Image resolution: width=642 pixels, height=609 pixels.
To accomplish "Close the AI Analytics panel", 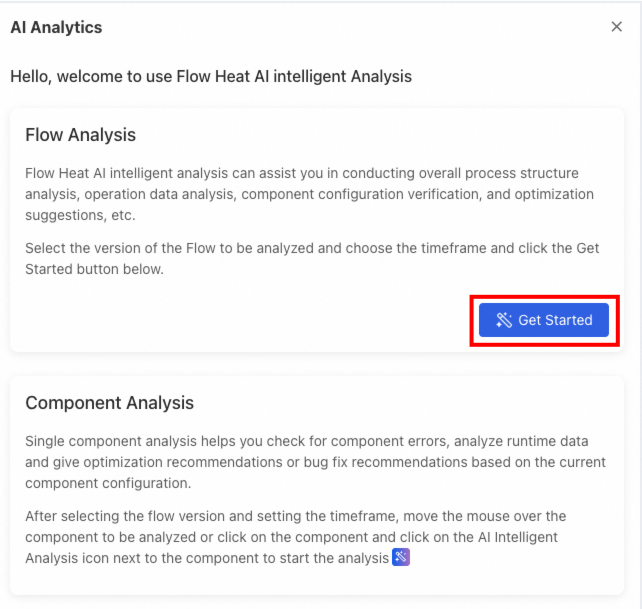I will pyautogui.click(x=616, y=27).
